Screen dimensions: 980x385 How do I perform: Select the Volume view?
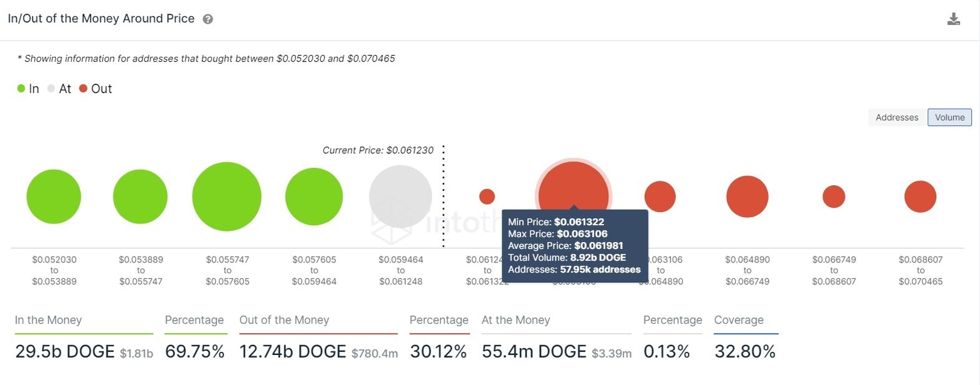click(x=949, y=117)
